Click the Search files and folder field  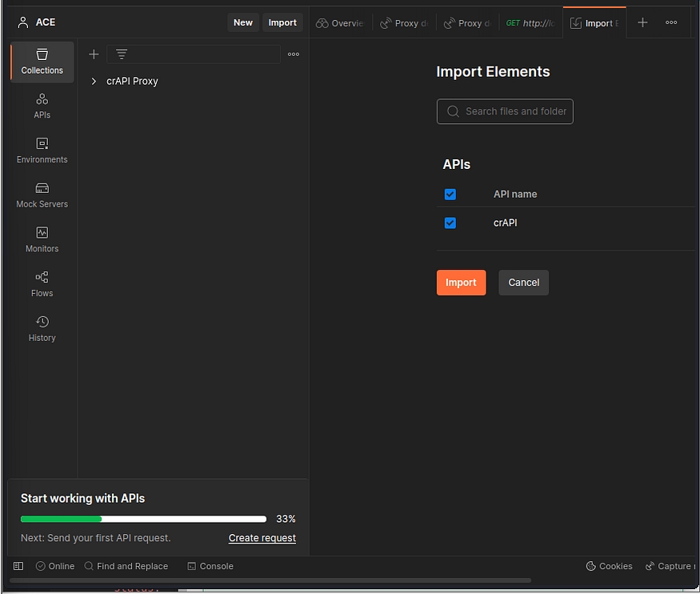(505, 111)
